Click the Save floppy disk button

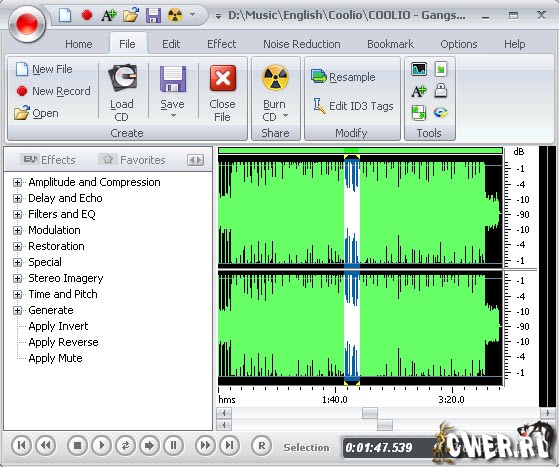(173, 79)
